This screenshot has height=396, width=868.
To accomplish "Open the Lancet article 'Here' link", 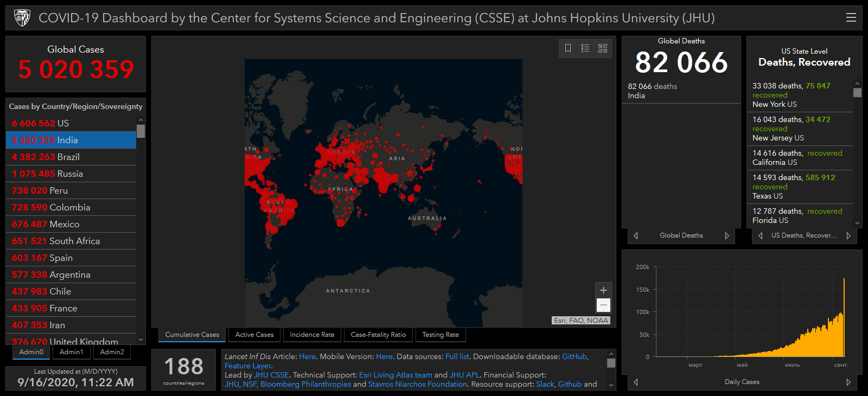I will click(x=307, y=356).
